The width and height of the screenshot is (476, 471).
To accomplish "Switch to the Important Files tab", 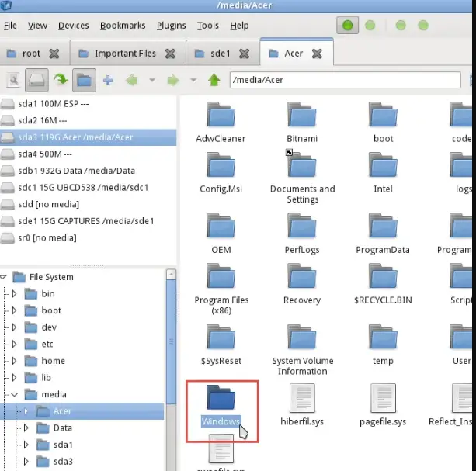I will pos(125,54).
